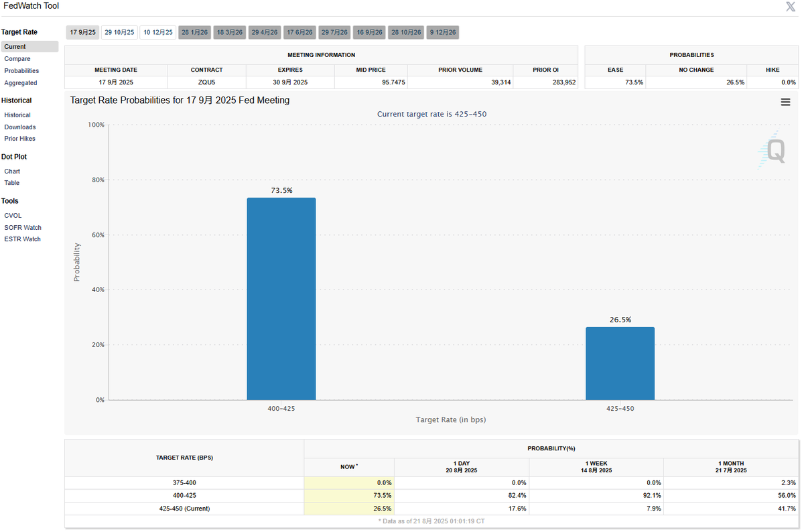
Task: Open the Dot Plot Table link
Action: pos(12,183)
